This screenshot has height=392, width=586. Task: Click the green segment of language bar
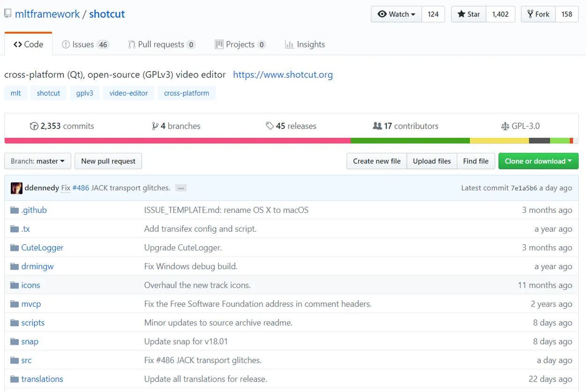point(410,141)
